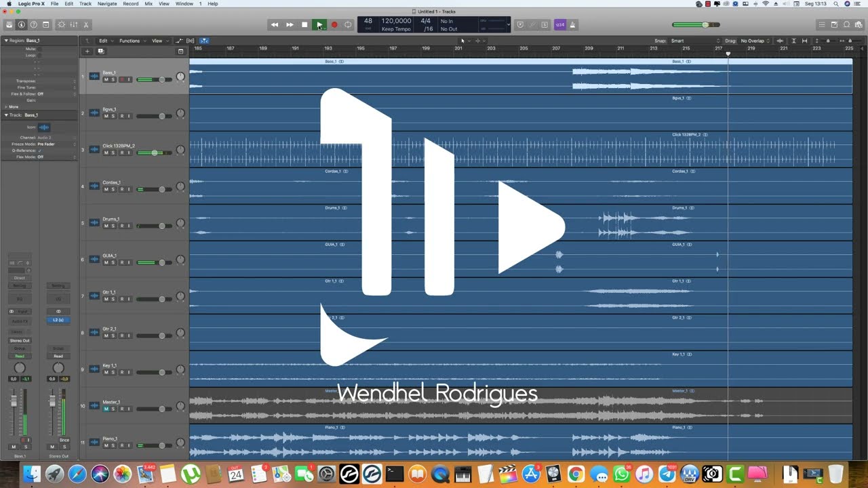Record-enable the Bass_1 track
Viewport: 868px width, 488px height.
122,79
